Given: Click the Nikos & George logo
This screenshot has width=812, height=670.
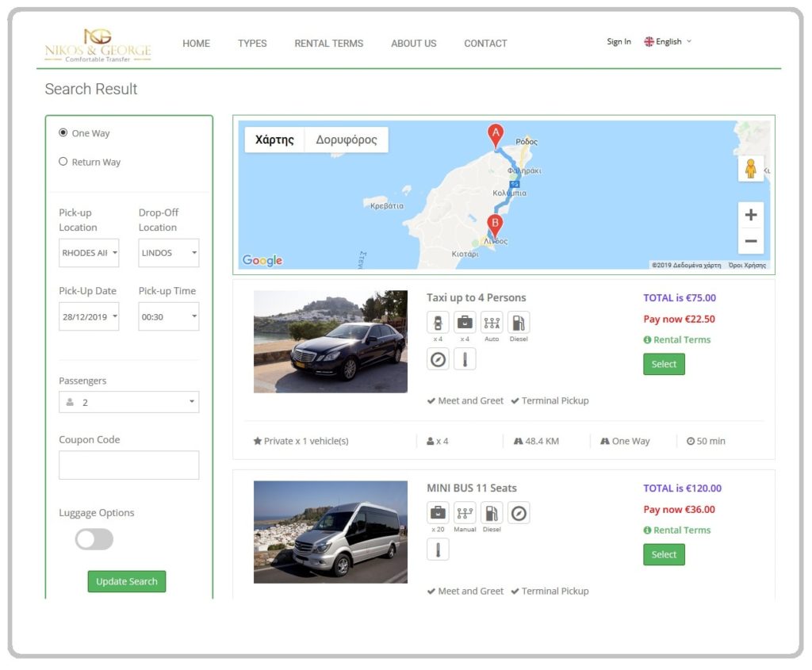Looking at the screenshot, I should 98,45.
